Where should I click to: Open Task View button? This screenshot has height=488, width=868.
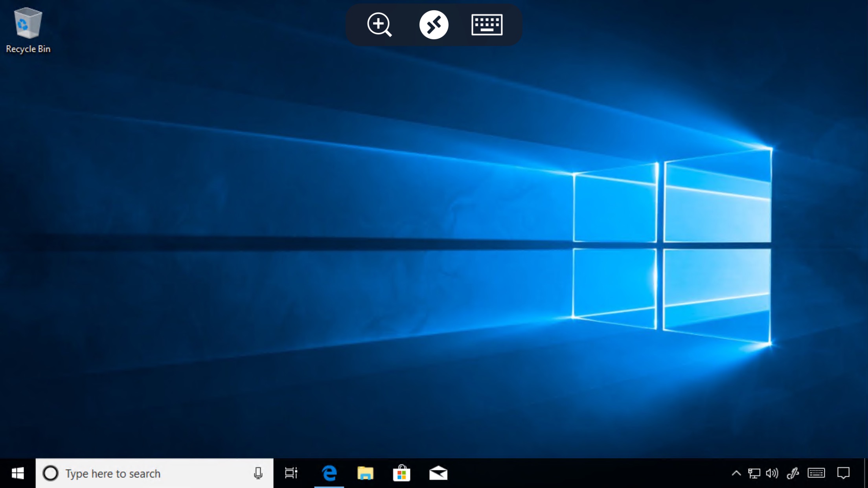click(x=292, y=473)
